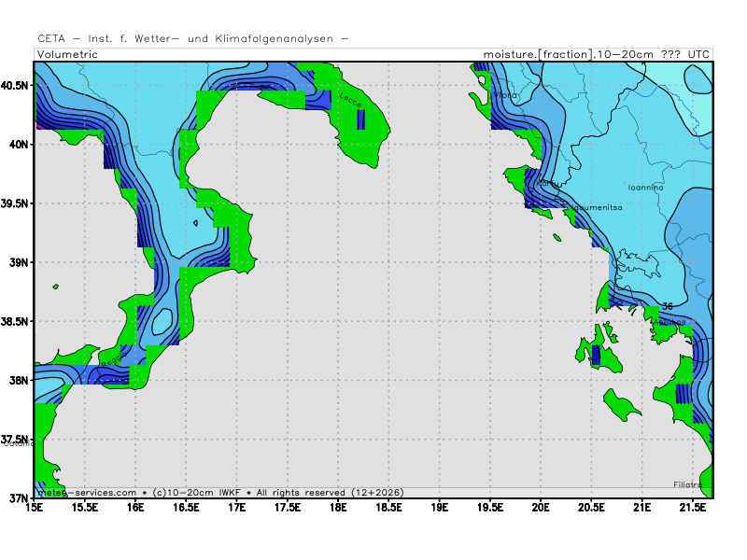
Task: Click the small island near 16.5E 39.3N
Action: (x=195, y=223)
